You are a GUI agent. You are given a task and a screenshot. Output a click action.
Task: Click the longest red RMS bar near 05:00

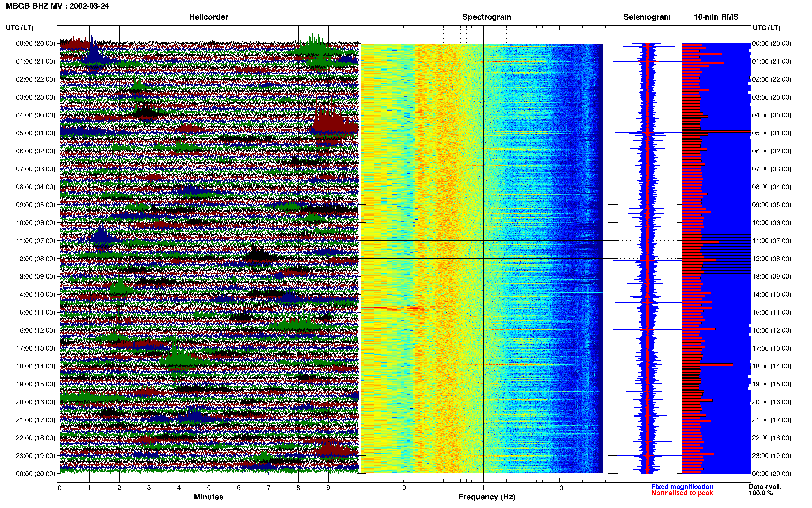[716, 131]
